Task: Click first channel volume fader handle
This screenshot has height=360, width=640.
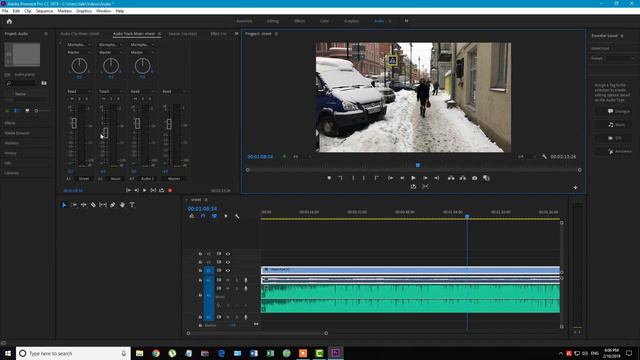Action: [74, 123]
